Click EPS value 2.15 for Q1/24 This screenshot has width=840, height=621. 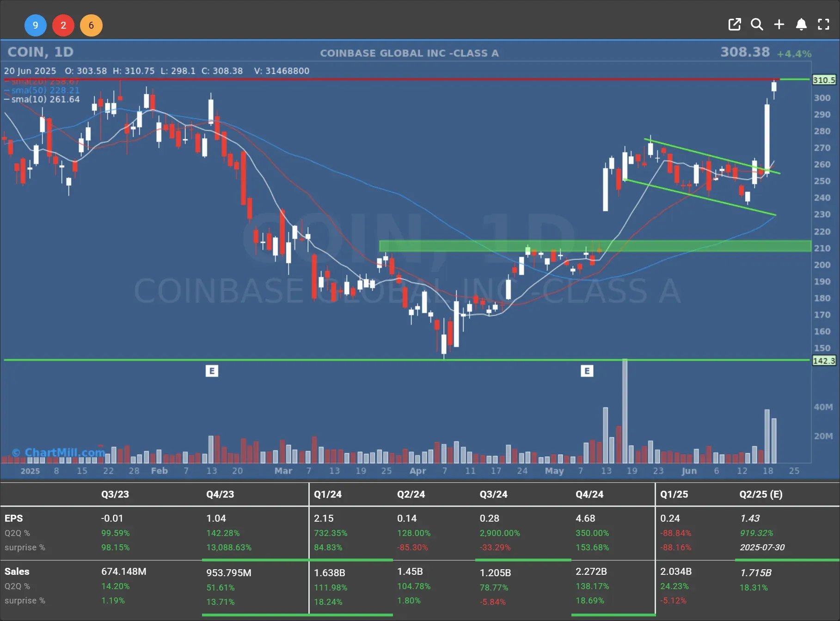324,518
